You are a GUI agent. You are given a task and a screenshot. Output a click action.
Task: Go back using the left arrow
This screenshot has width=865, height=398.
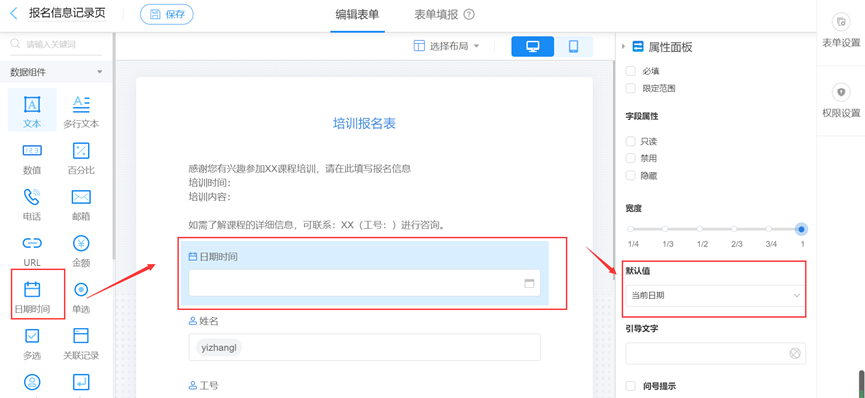coord(13,13)
